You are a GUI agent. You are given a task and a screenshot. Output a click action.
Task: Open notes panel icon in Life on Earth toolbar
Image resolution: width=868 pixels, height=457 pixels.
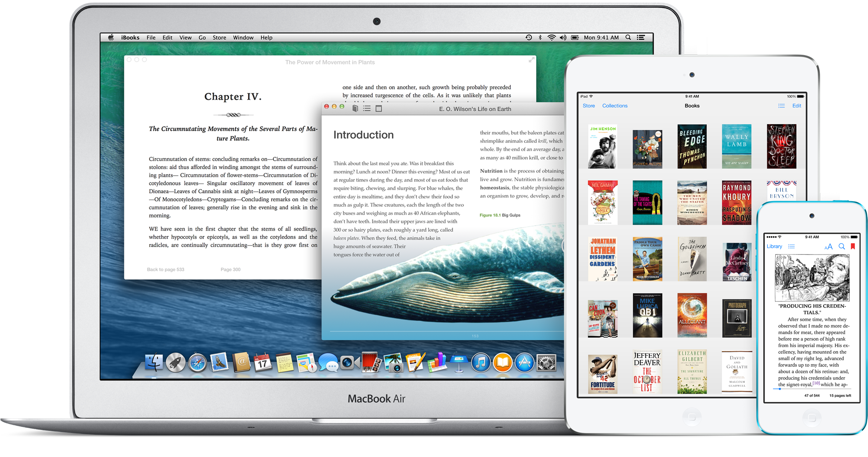click(x=378, y=109)
